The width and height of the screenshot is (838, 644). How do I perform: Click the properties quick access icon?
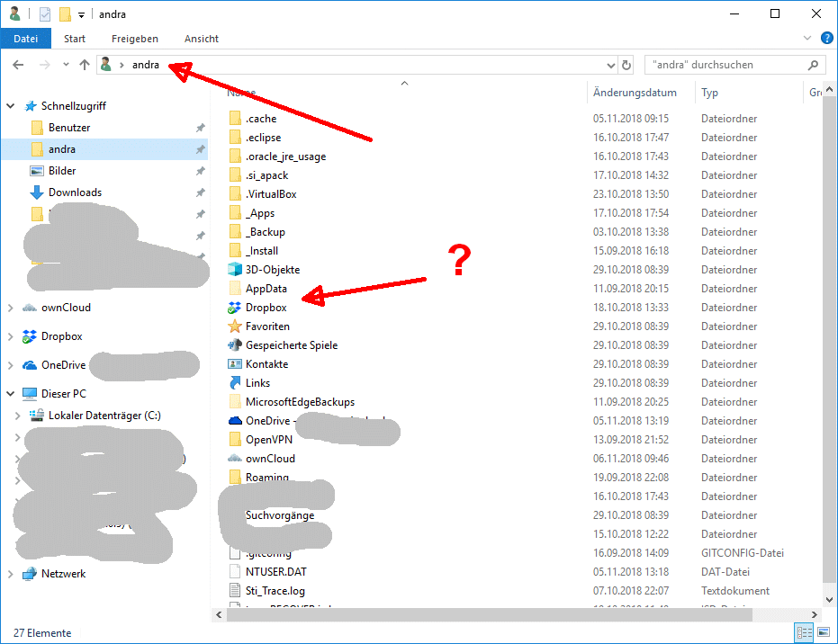point(45,14)
